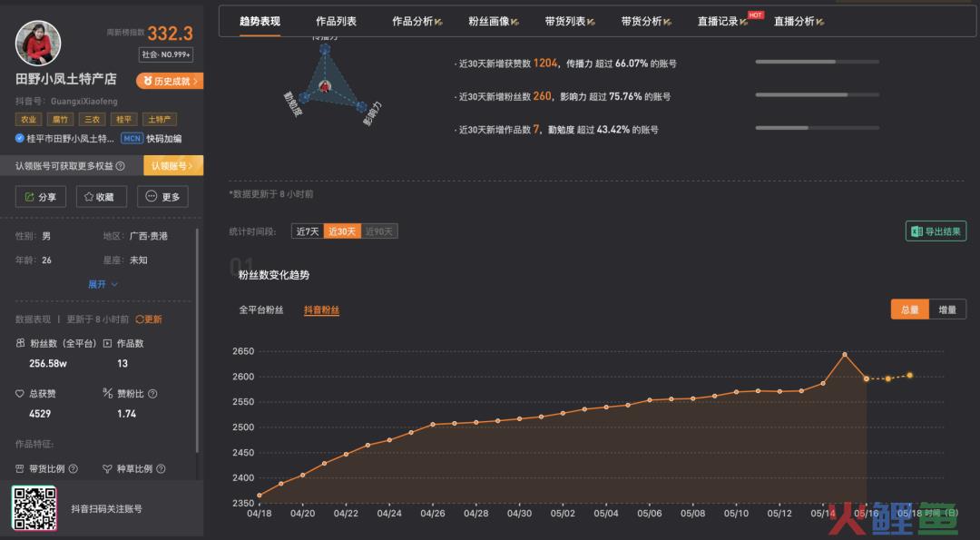Click the 收藏 favorite button
The height and width of the screenshot is (540, 980).
pos(102,197)
